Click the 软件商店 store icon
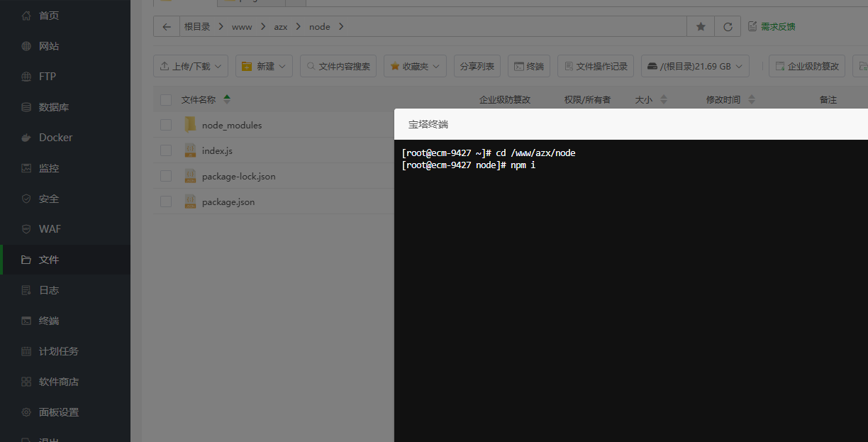 26,382
